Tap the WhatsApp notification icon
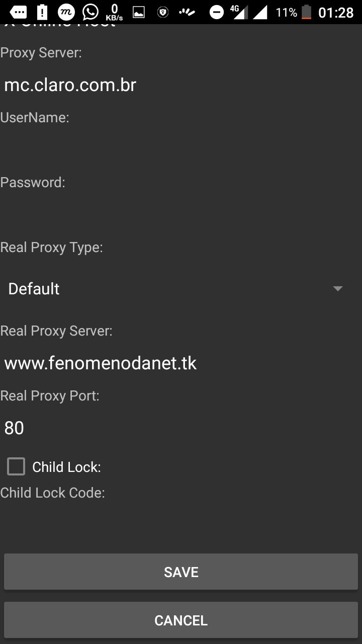This screenshot has width=362, height=644. (90, 12)
